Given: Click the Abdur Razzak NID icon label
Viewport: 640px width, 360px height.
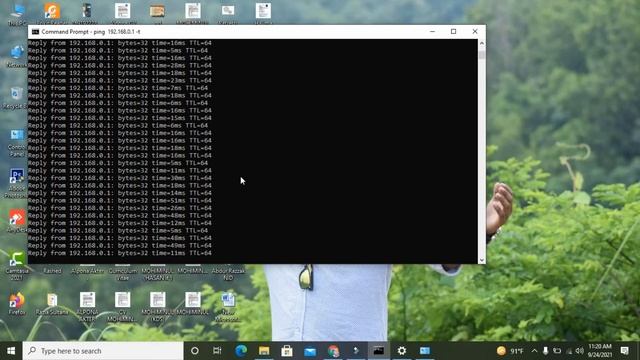Looking at the screenshot, I should tap(228, 274).
